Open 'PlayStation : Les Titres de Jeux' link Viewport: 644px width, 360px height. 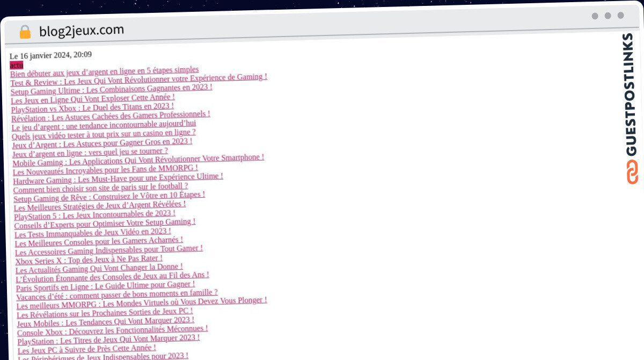pyautogui.click(x=108, y=341)
